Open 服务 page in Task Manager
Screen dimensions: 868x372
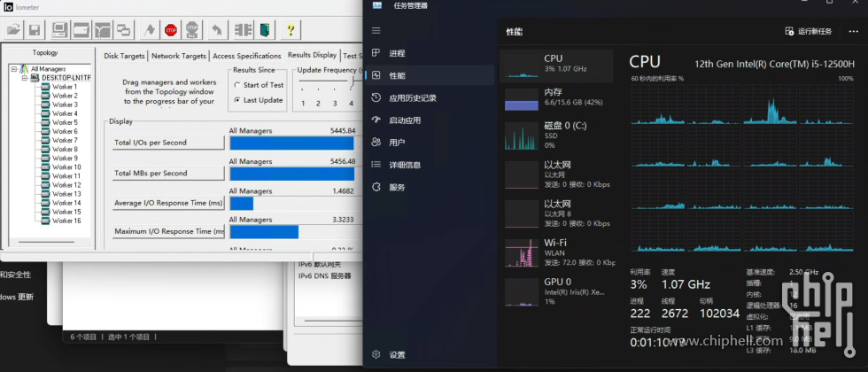coord(430,187)
